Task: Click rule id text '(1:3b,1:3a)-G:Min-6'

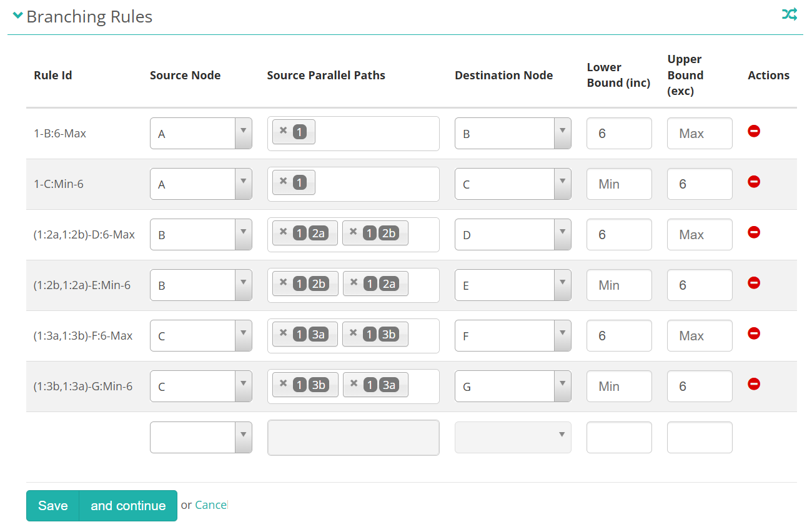Action: pyautogui.click(x=83, y=387)
